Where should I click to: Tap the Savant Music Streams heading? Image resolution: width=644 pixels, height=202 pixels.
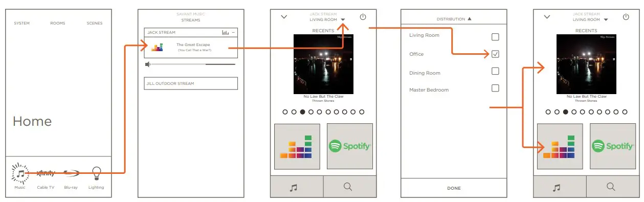(191, 17)
